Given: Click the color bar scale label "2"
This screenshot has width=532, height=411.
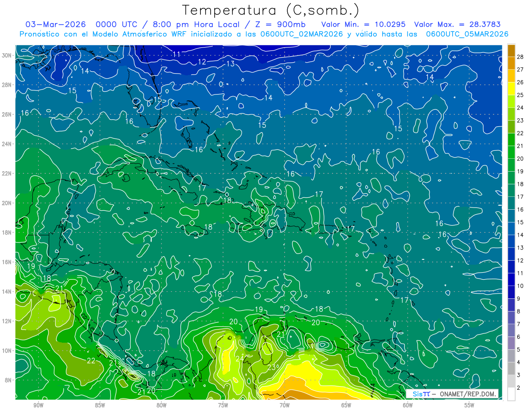Looking at the screenshot, I should coord(518,388).
